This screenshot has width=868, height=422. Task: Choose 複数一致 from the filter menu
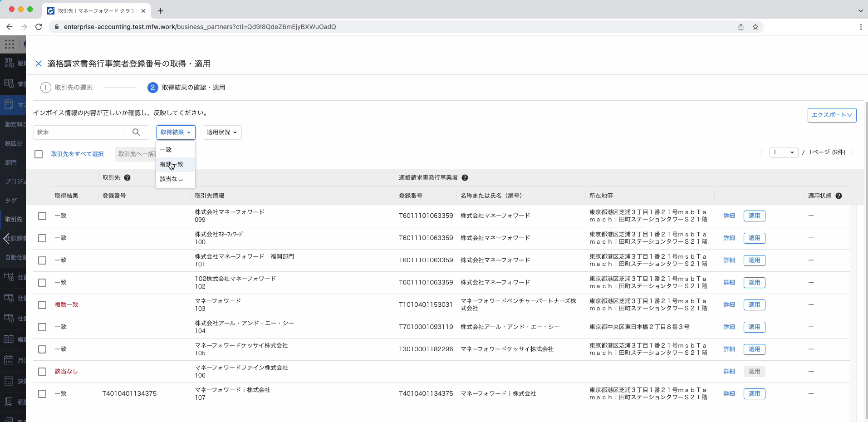pyautogui.click(x=176, y=164)
